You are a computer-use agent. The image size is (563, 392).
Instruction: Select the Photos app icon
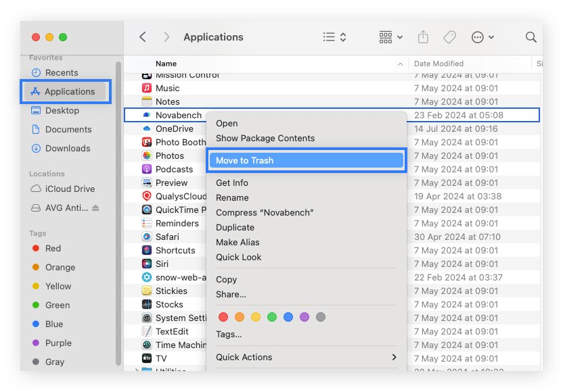(x=146, y=155)
